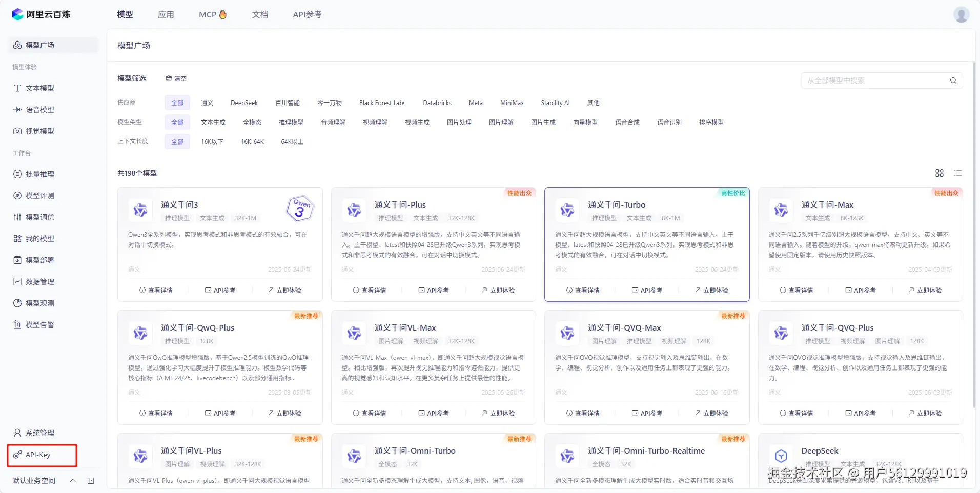Filter provider by Stability AI

[555, 103]
